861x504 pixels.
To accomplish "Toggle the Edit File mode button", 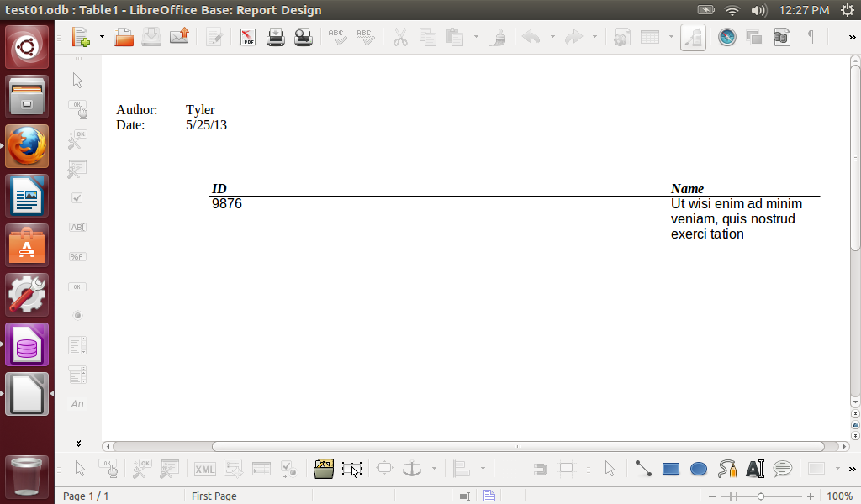I will (214, 37).
